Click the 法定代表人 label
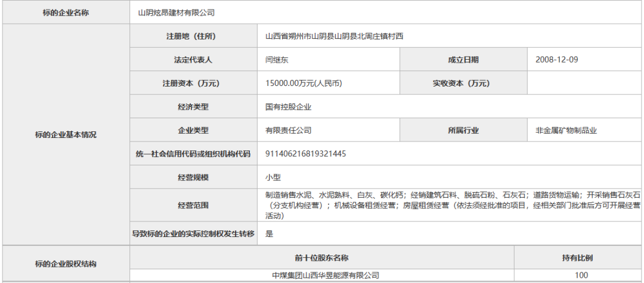 (x=193, y=60)
